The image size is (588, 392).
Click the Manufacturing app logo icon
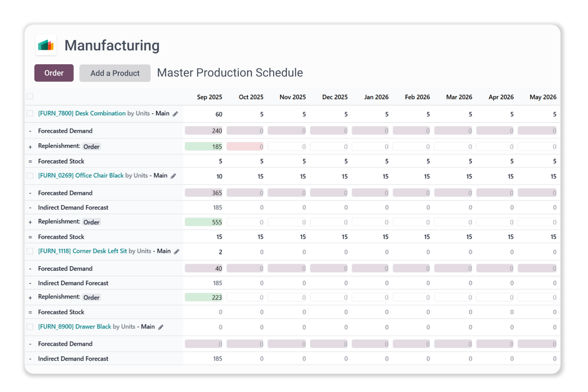[46, 45]
